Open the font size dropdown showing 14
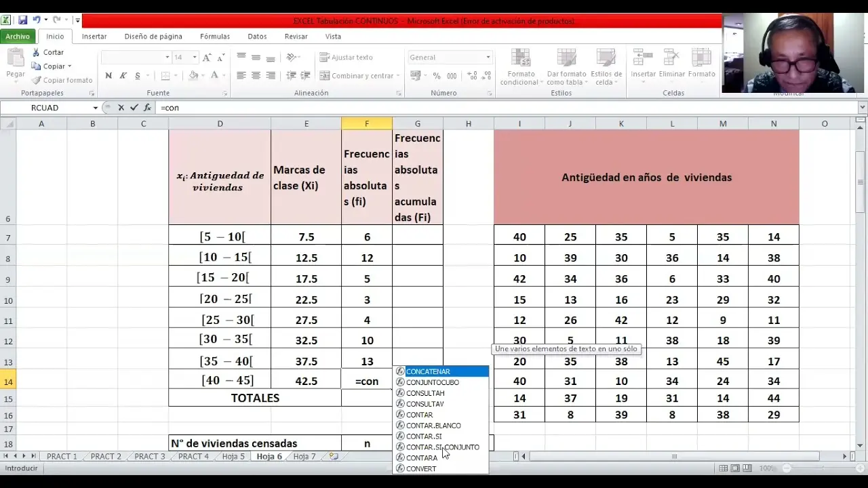868x488 pixels. pos(195,57)
